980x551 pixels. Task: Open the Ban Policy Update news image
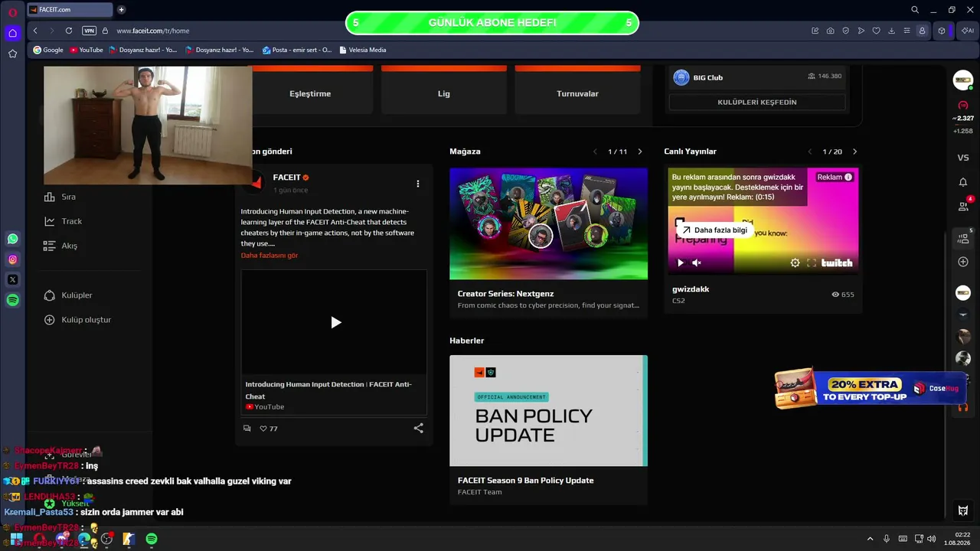(x=548, y=410)
